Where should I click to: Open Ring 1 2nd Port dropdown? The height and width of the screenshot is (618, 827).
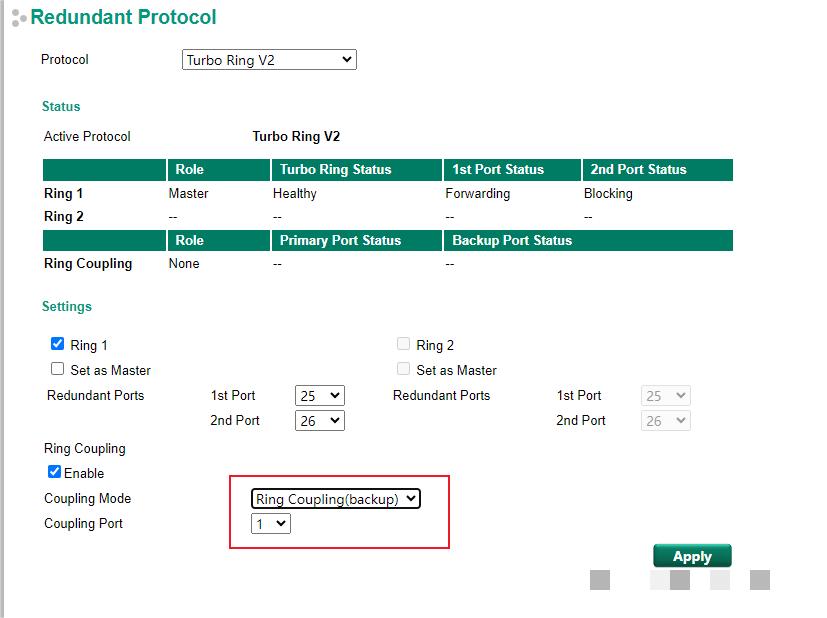(320, 420)
